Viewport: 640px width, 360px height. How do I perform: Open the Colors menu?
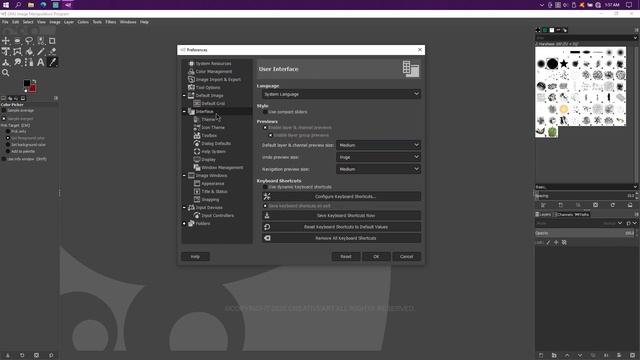click(83, 22)
